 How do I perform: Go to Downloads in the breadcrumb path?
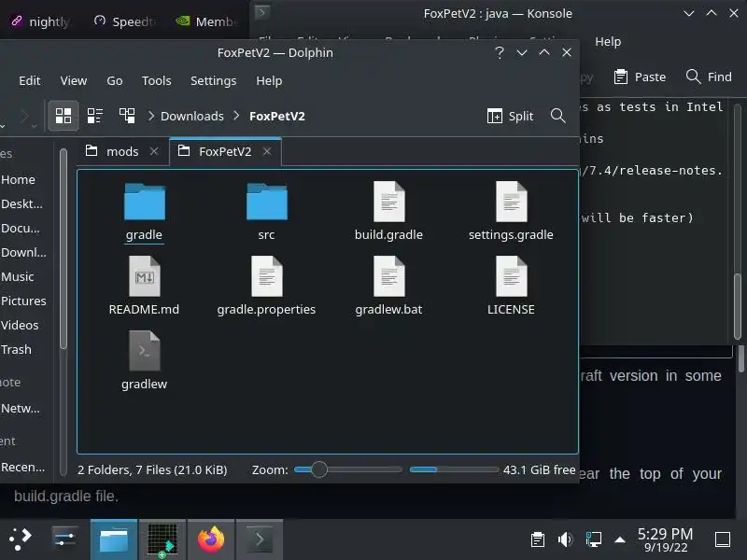(192, 116)
